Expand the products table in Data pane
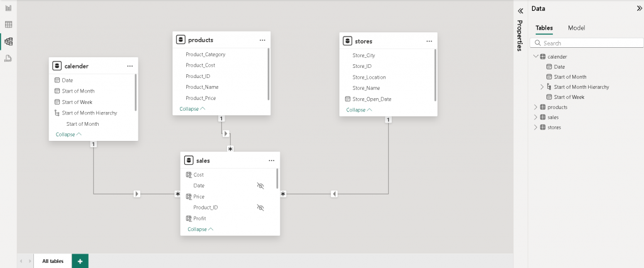 click(x=535, y=107)
